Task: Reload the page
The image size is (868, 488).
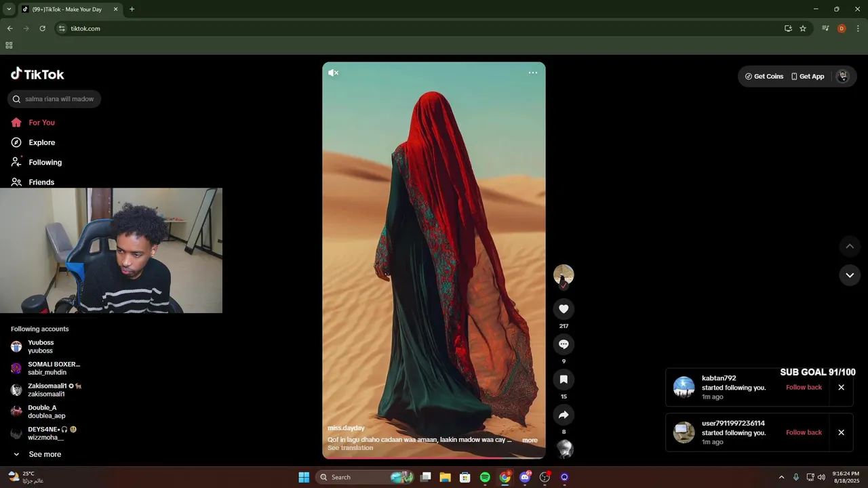Action: point(42,28)
